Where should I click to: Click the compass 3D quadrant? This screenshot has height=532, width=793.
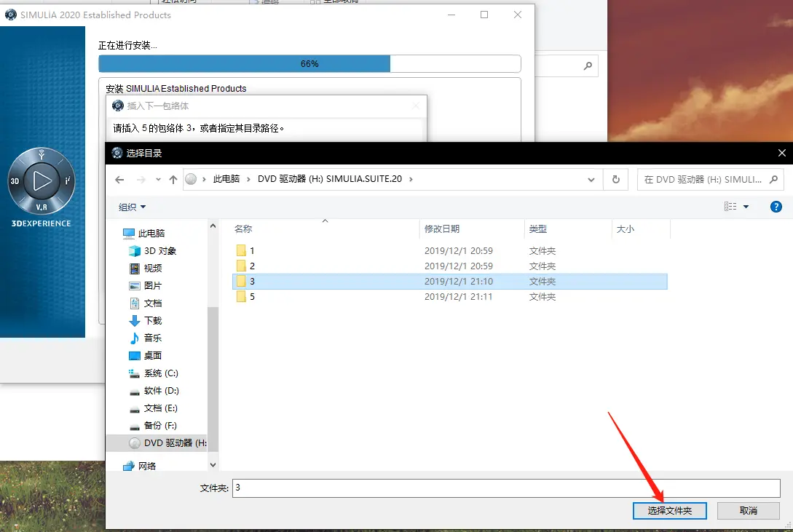15,181
